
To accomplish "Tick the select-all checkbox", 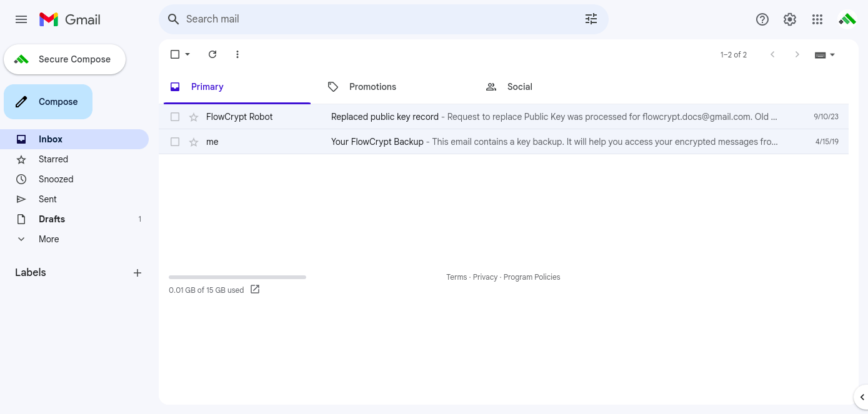I will click(175, 54).
